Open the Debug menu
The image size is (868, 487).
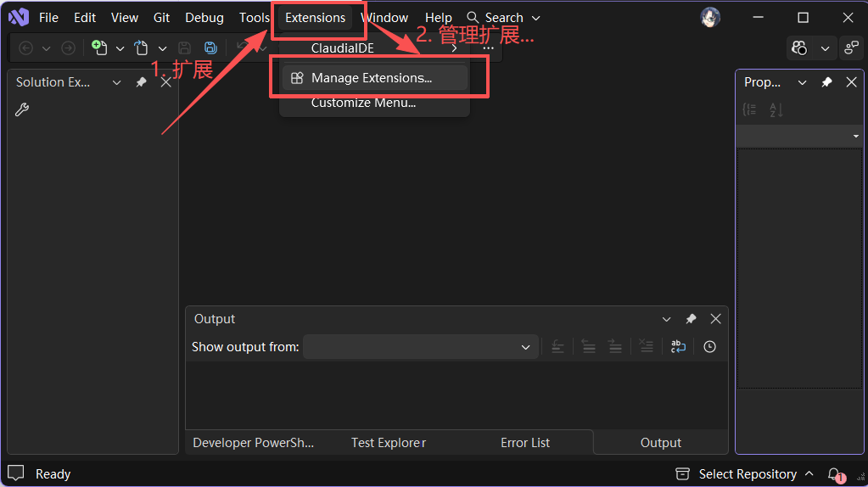click(x=204, y=18)
